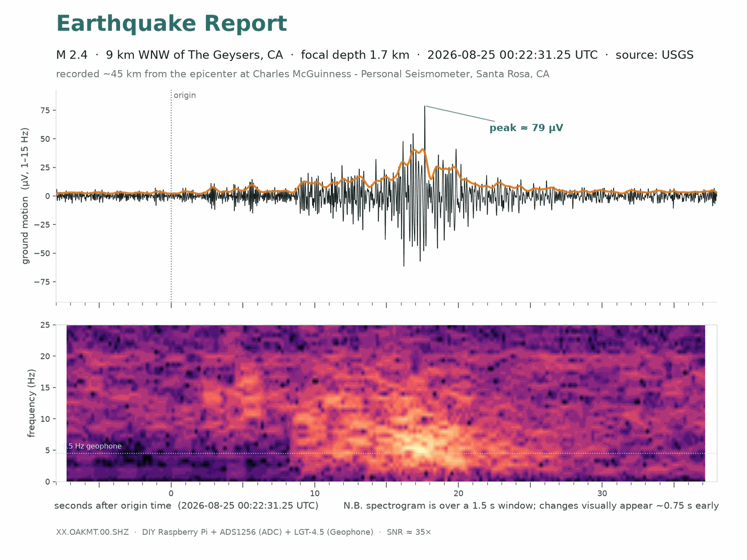The height and width of the screenshot is (560, 747).
Task: Click the 25 Hz tick label
Action: point(44,325)
